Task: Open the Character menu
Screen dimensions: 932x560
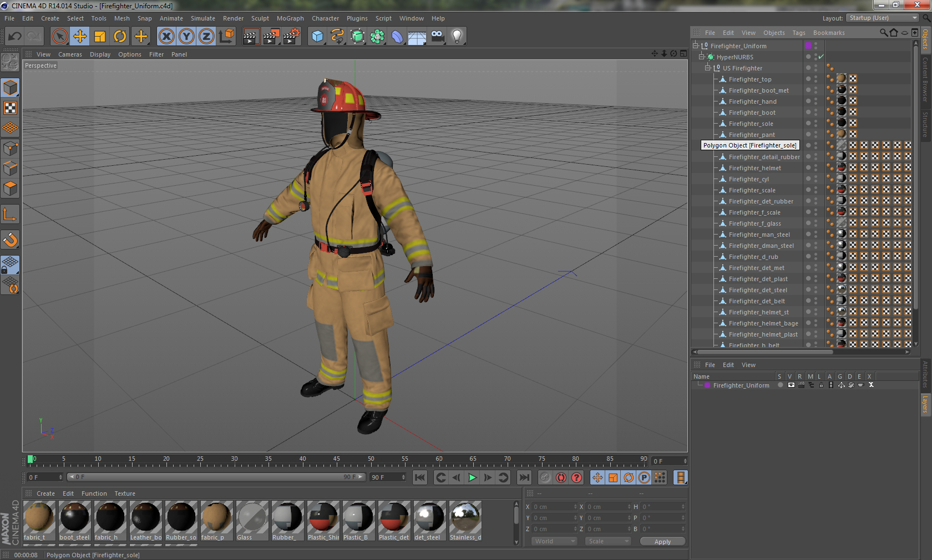Action: tap(325, 18)
